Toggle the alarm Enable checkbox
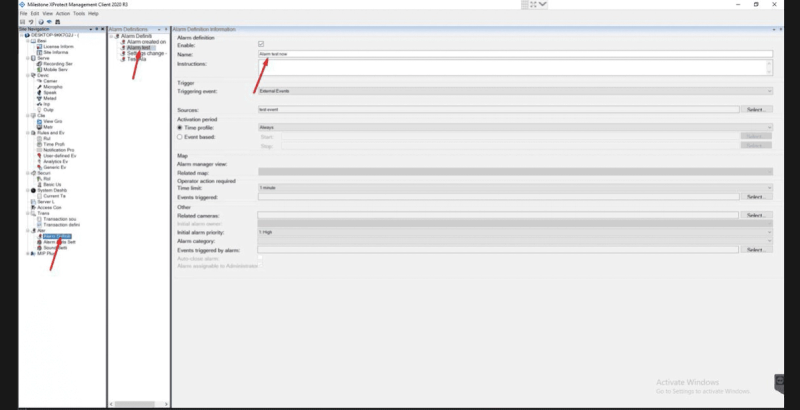Image resolution: width=800 pixels, height=410 pixels. pyautogui.click(x=261, y=44)
